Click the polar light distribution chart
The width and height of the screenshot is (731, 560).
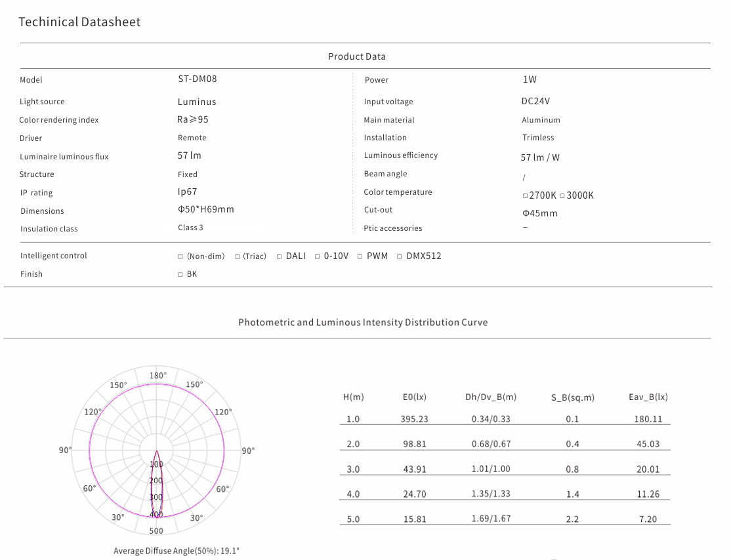coord(157,451)
